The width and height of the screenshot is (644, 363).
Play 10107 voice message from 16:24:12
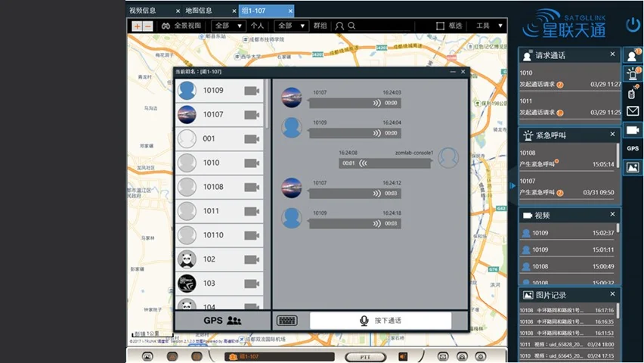tap(355, 193)
